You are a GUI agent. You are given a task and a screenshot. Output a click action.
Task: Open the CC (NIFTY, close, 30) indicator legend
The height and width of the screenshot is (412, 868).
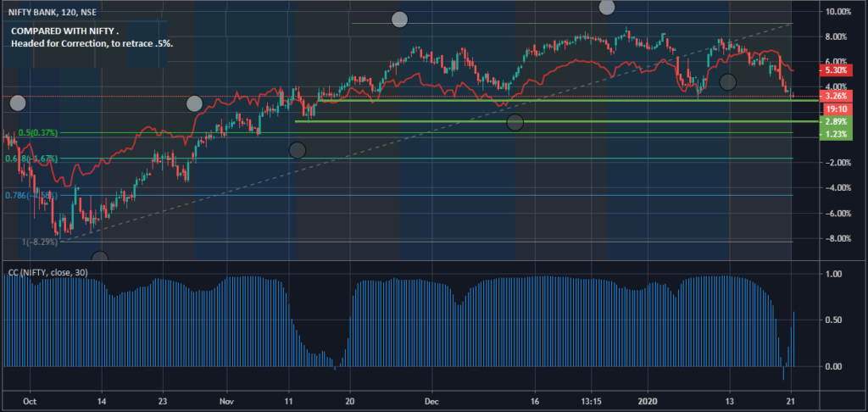pos(47,272)
